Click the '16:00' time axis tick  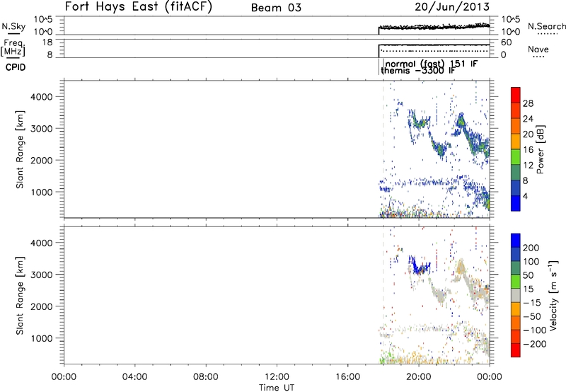click(347, 377)
